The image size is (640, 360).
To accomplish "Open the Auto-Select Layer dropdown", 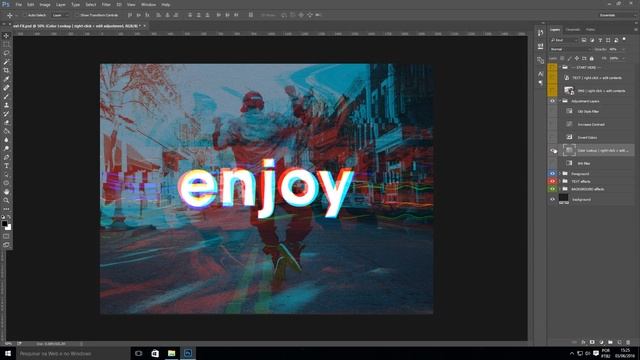I will point(60,15).
